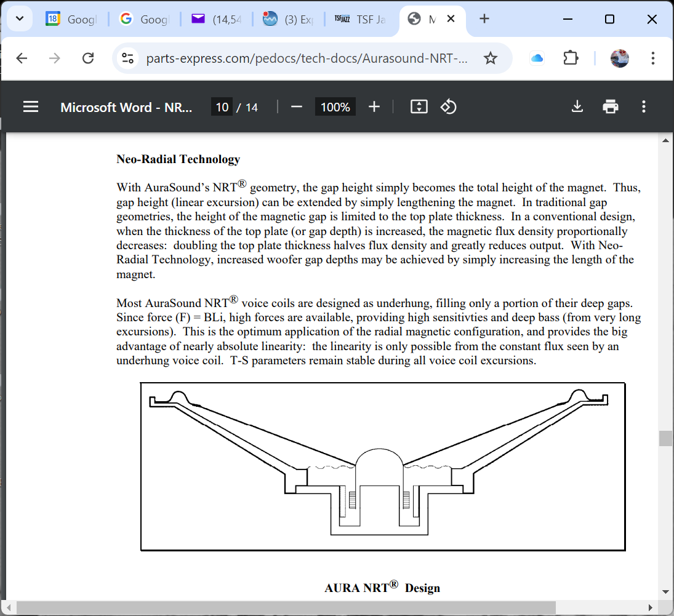
Task: Switch to the (3) Exp tab
Action: click(x=289, y=19)
